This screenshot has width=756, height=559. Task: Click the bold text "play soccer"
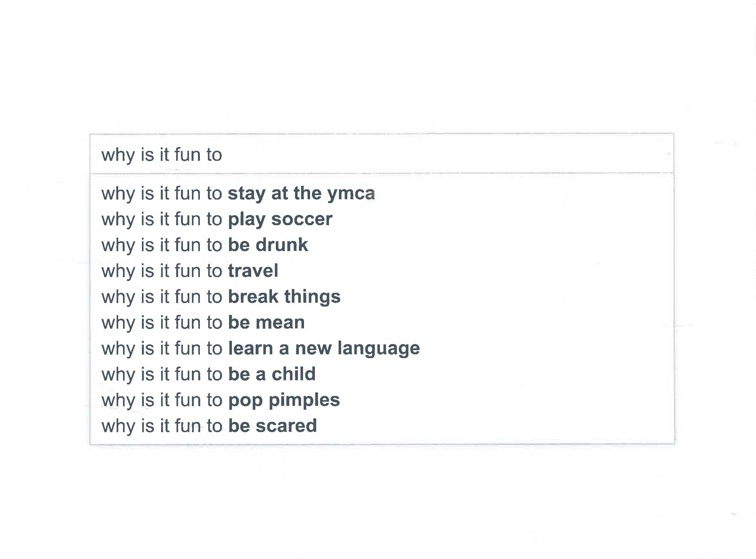tap(280, 219)
